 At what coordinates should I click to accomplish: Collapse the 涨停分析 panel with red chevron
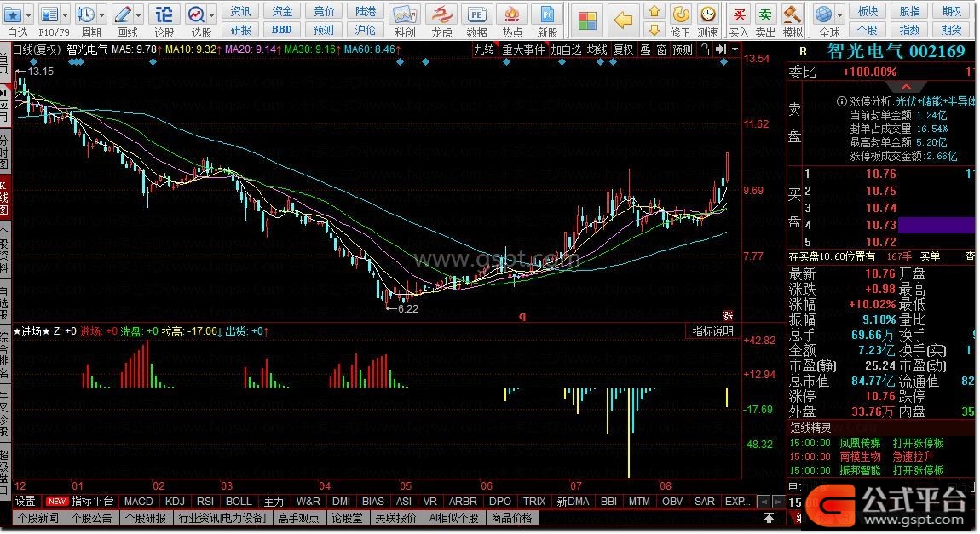coord(906,87)
